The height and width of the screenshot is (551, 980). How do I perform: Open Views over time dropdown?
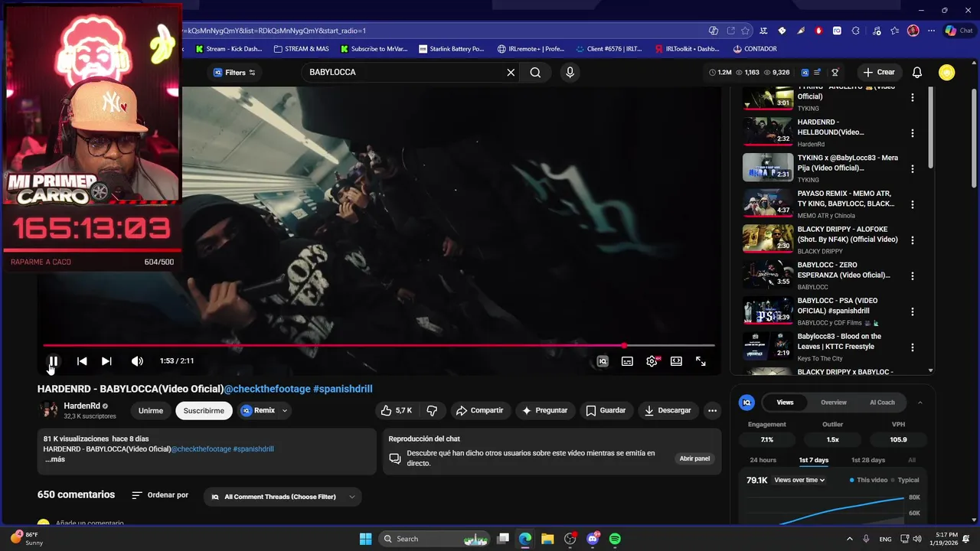click(x=799, y=480)
